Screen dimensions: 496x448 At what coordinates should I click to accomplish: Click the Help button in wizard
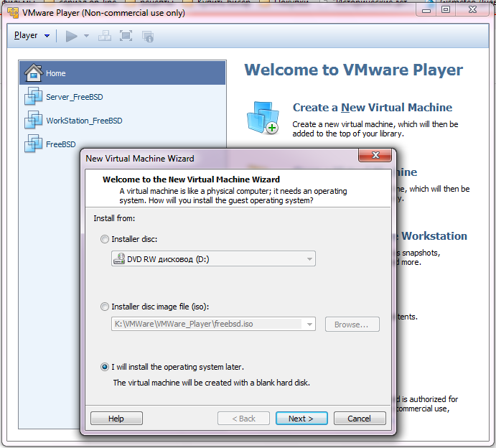point(116,419)
